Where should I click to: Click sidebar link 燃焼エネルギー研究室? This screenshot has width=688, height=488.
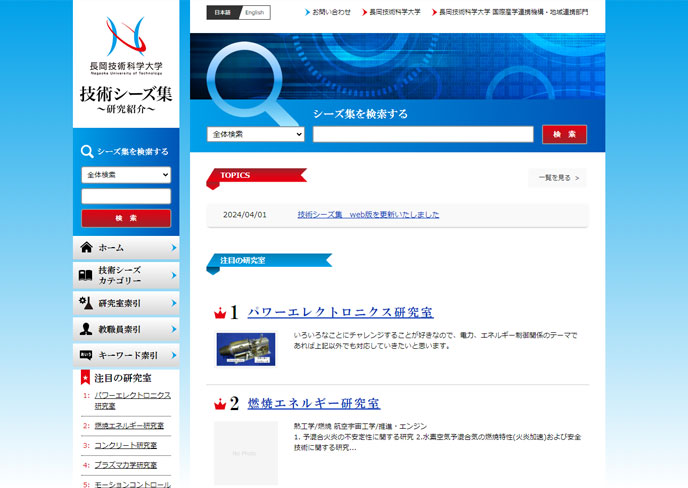pos(129,425)
